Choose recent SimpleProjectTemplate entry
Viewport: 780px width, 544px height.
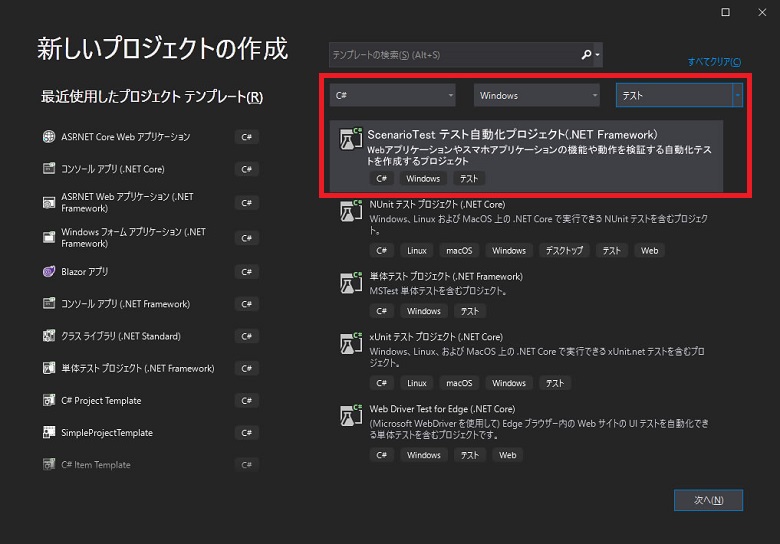click(150, 433)
